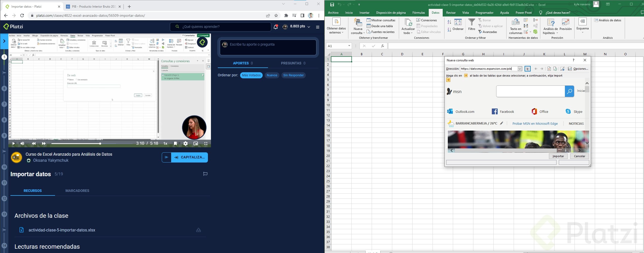Select the Nuevos sort filter

tap(272, 75)
